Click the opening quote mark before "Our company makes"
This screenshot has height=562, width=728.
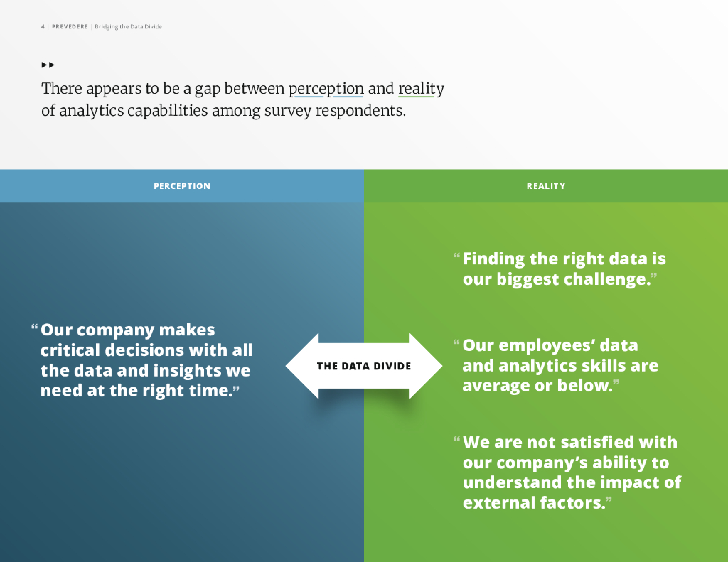coord(34,328)
